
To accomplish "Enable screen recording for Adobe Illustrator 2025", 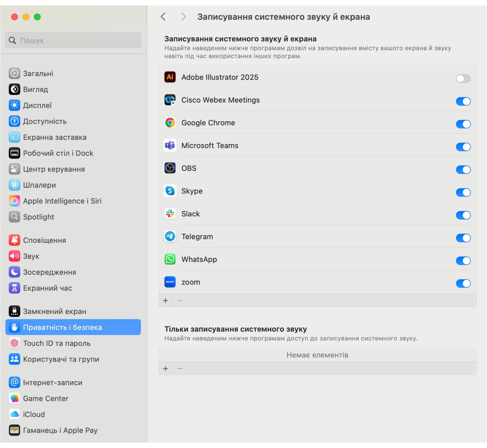I will (463, 78).
